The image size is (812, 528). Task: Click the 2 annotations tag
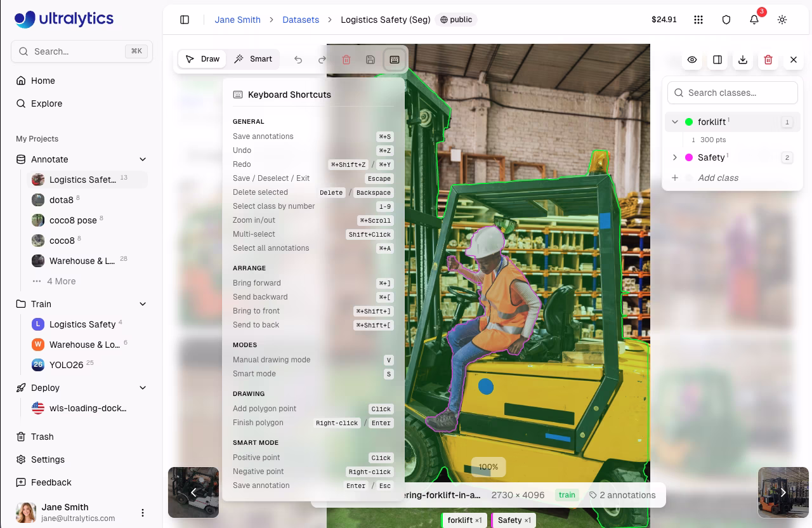(622, 495)
